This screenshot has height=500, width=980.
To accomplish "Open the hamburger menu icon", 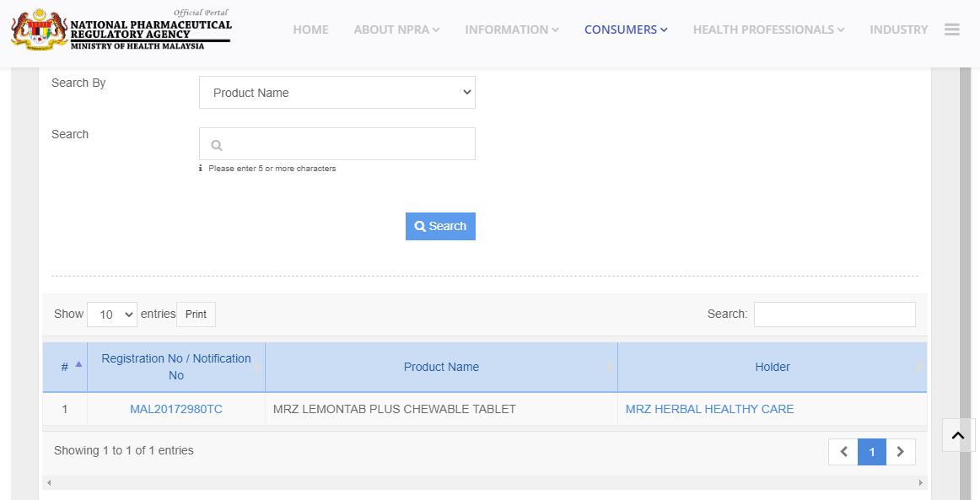I will point(952,30).
